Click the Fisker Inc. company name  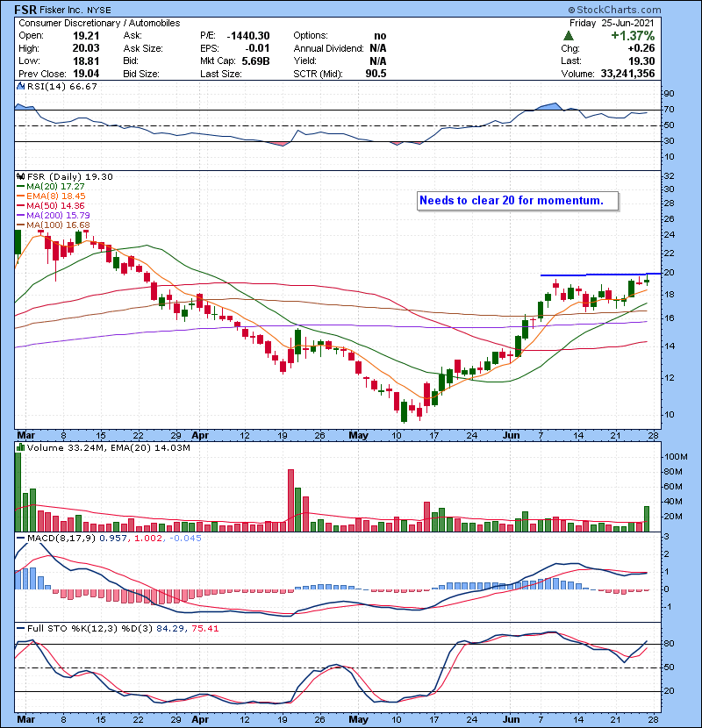coord(61,10)
